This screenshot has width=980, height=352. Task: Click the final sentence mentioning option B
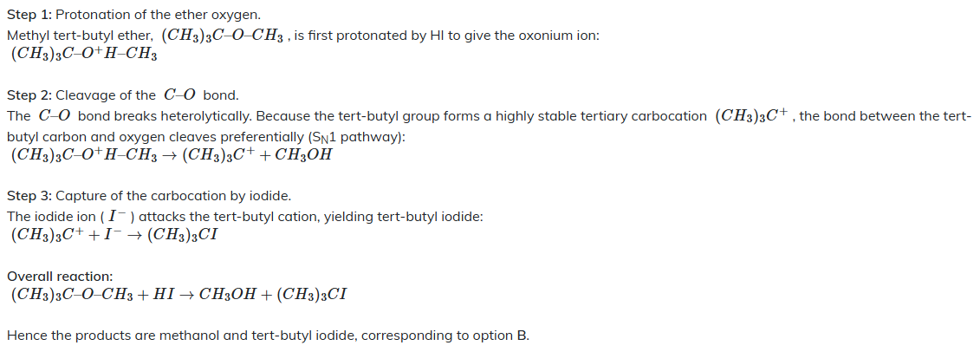tap(268, 336)
